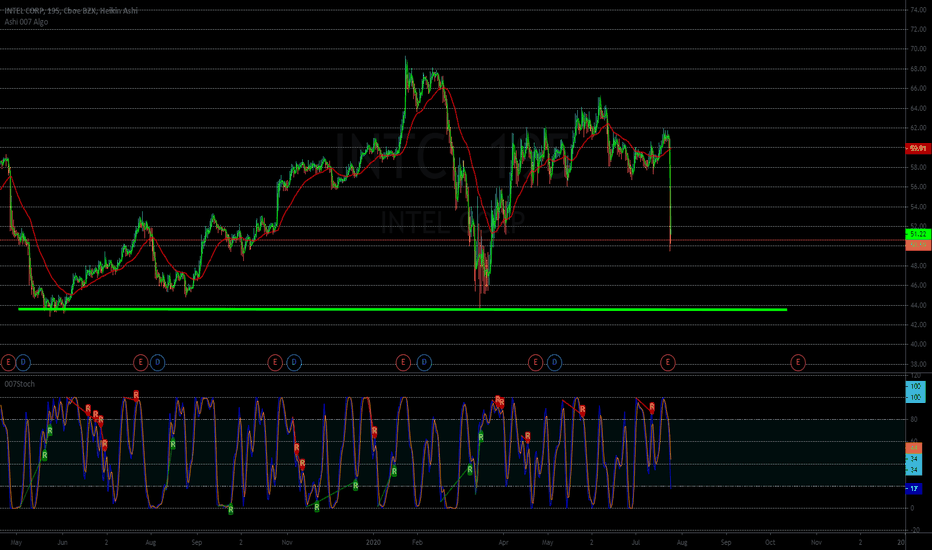Click the 62.00 price axis label
Image resolution: width=932 pixels, height=550 pixels.
tap(918, 128)
